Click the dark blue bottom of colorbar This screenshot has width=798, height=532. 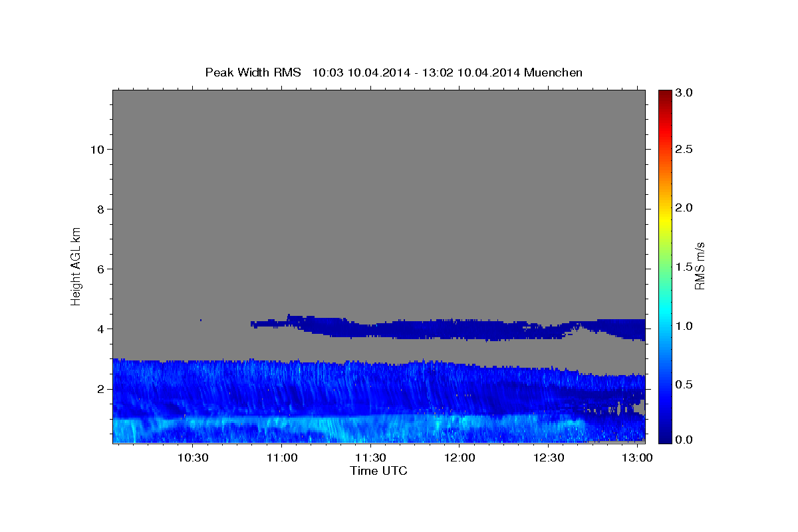click(x=664, y=438)
